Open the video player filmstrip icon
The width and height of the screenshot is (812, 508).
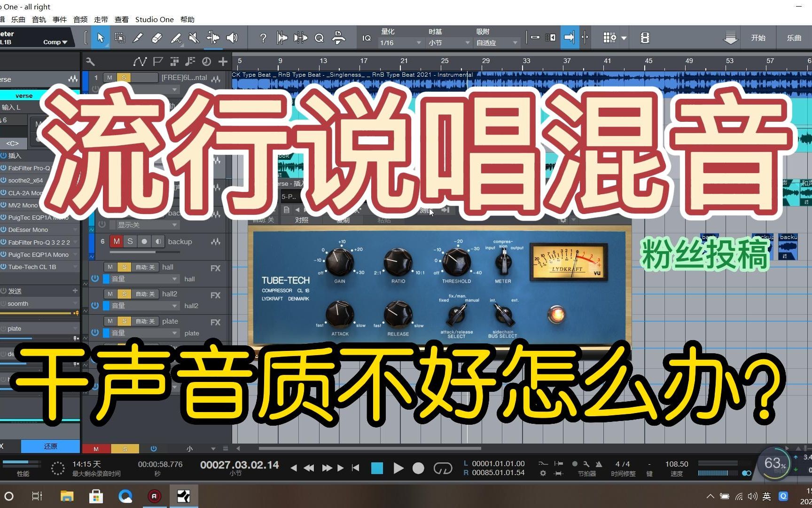[x=645, y=38]
